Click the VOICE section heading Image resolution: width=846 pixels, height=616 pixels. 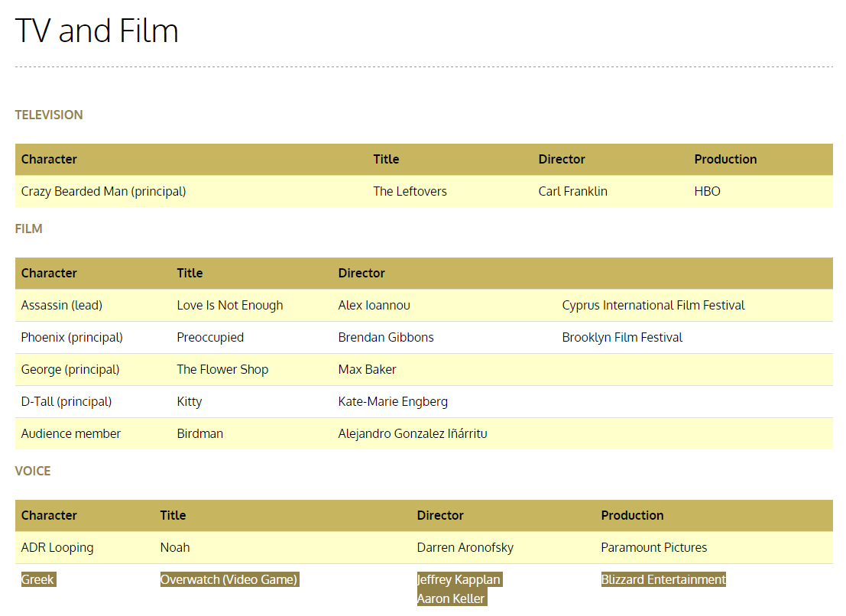coord(33,471)
